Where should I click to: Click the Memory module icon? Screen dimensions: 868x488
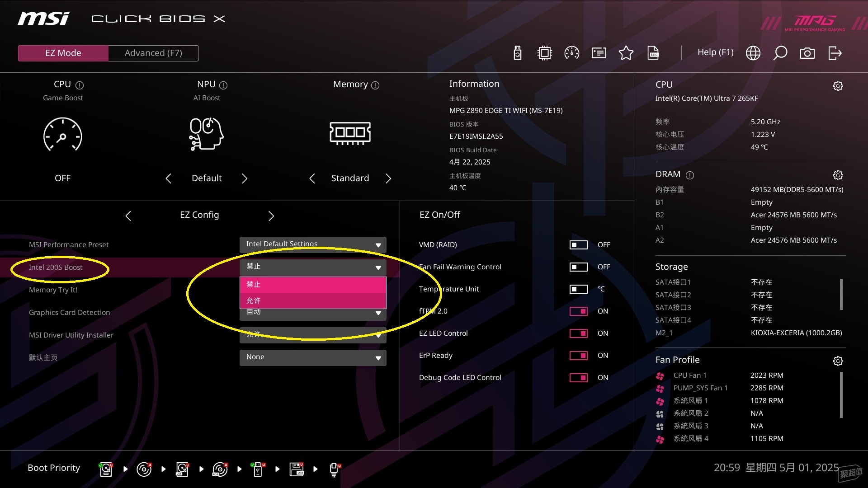pos(350,133)
